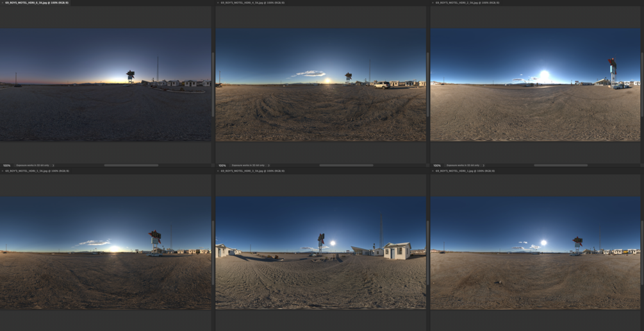Open status bar arrow menu in HDRI_4 window

(x=268, y=165)
